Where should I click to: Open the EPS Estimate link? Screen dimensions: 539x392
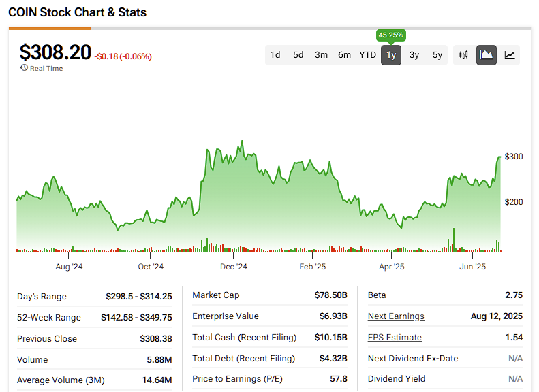click(395, 338)
